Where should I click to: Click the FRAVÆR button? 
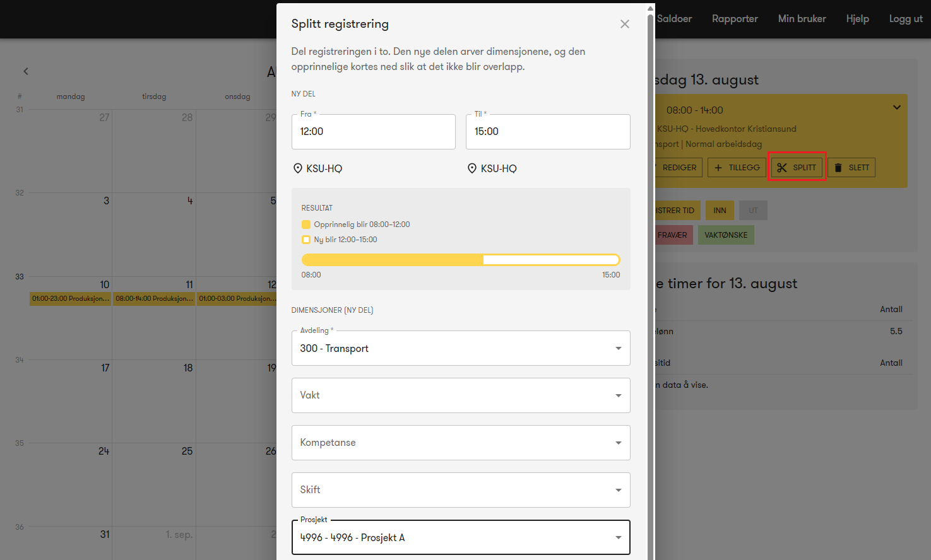pyautogui.click(x=673, y=235)
